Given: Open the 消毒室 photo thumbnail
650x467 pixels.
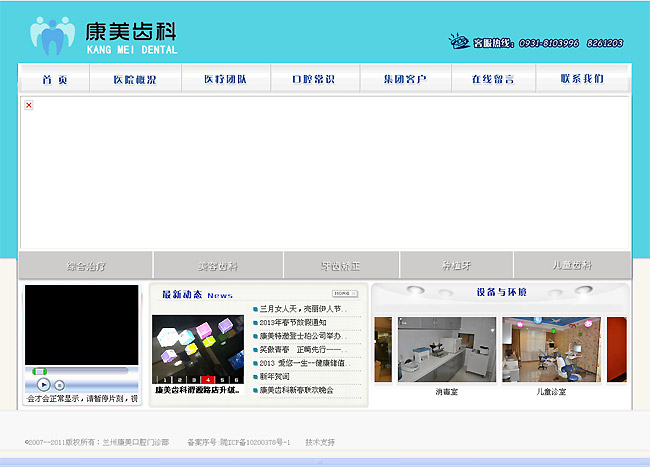Looking at the screenshot, I should click(447, 349).
